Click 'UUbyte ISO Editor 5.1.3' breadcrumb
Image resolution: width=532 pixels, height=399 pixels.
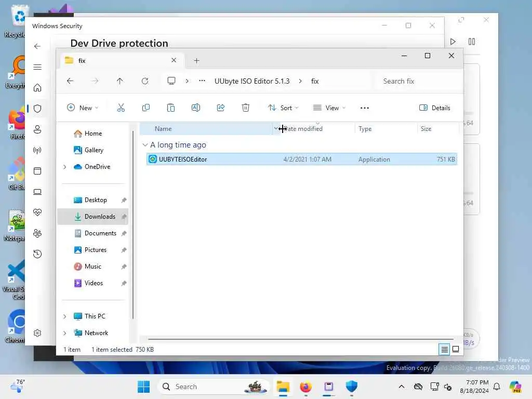coord(252,81)
